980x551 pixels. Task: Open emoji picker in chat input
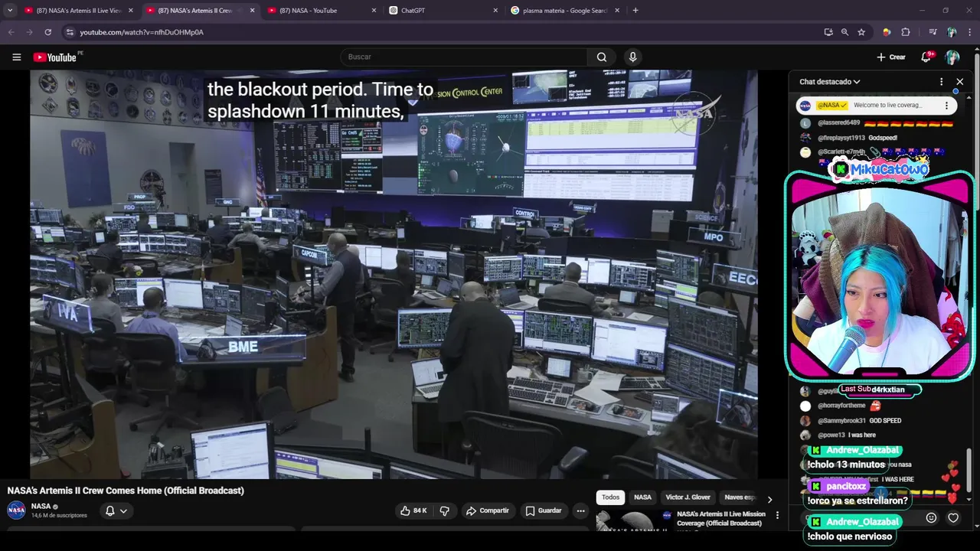(931, 518)
